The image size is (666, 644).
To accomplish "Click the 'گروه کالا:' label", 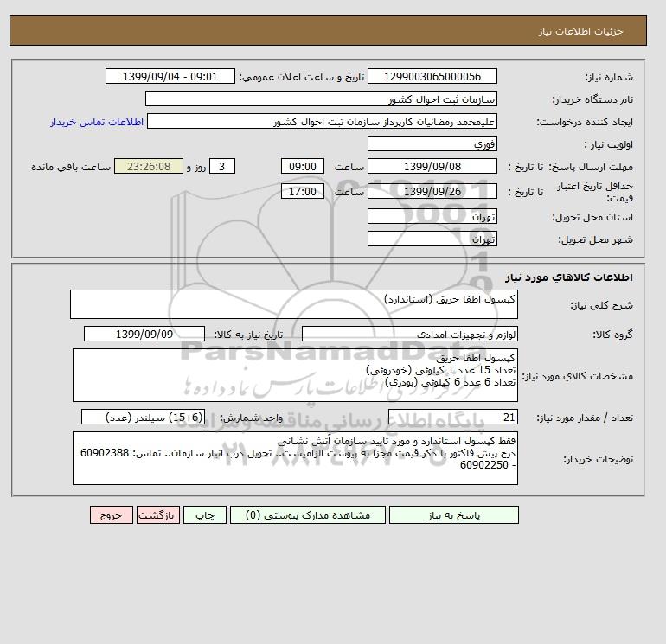I will [612, 335].
